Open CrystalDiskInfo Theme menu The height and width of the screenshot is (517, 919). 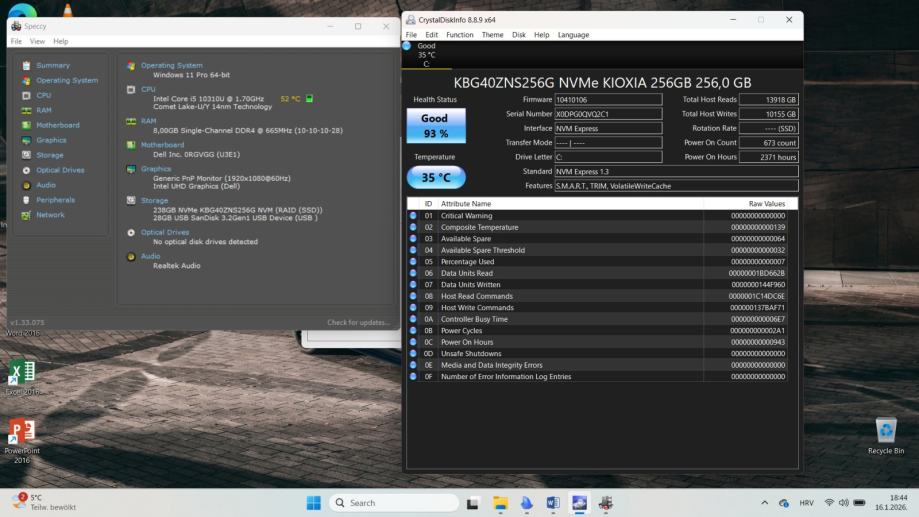[x=492, y=35]
